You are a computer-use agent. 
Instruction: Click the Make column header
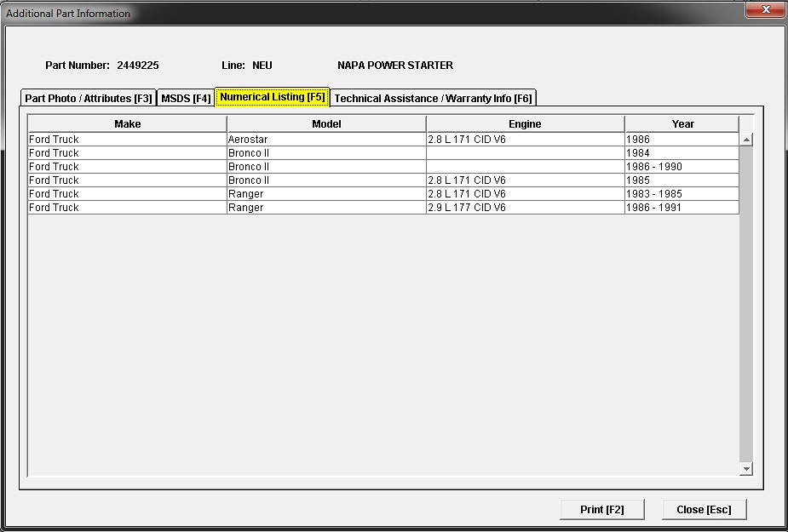[127, 124]
